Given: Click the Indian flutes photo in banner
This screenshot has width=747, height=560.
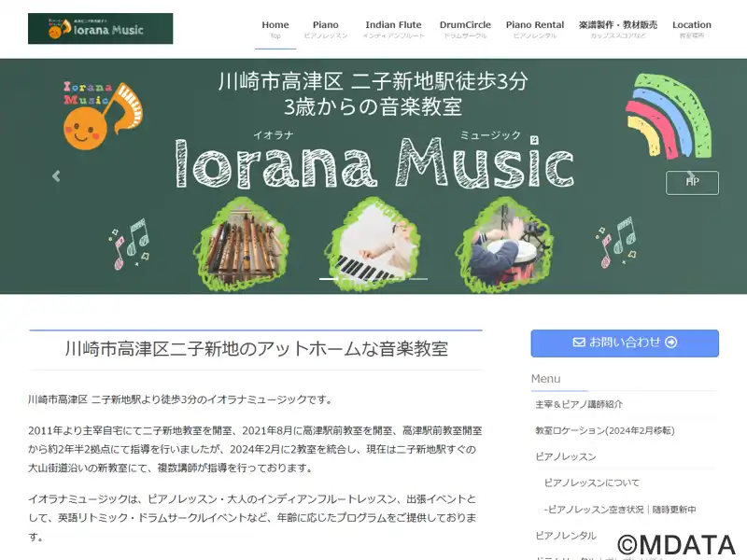Looking at the screenshot, I should pos(243,244).
